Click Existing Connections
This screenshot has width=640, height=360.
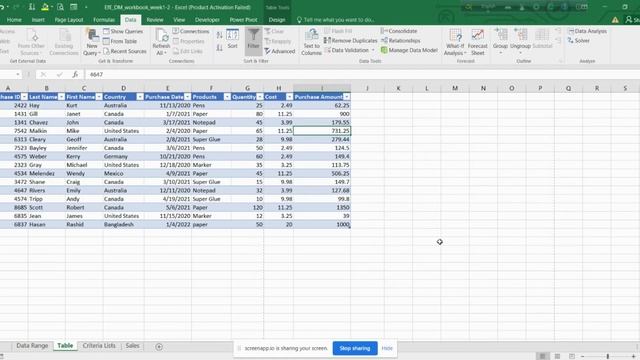pyautogui.click(x=64, y=42)
